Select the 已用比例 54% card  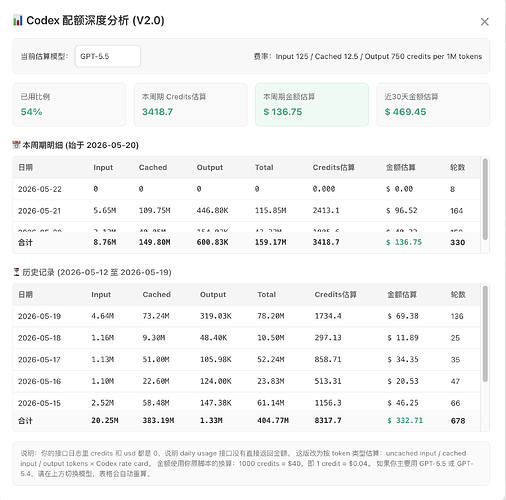pyautogui.click(x=69, y=105)
